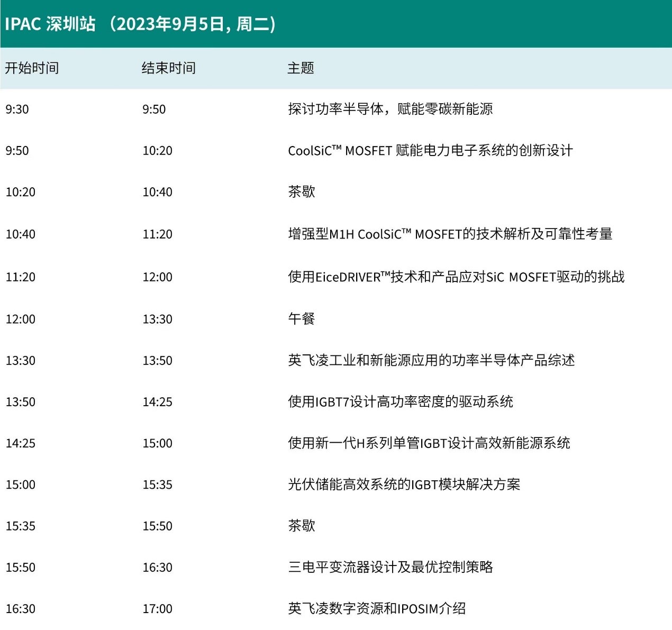The height and width of the screenshot is (630, 672).
Task: Click the end time '16:30' in the 三电平变流器 row
Action: [158, 568]
